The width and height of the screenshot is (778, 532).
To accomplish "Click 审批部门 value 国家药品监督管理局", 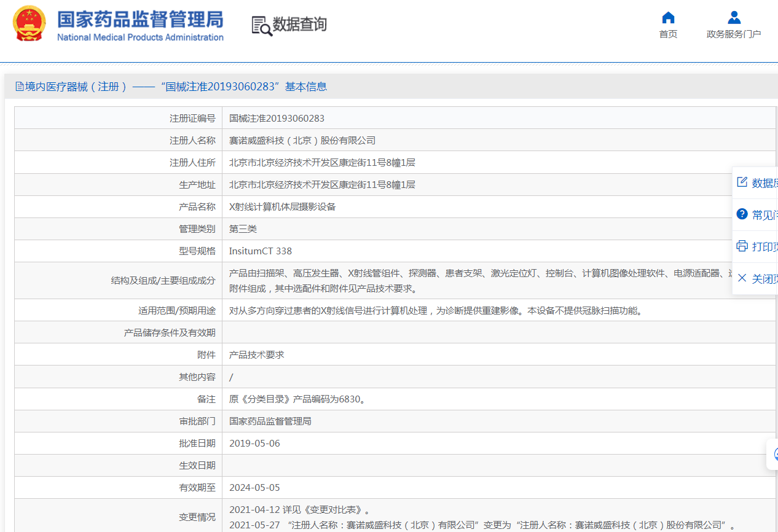I will [270, 421].
